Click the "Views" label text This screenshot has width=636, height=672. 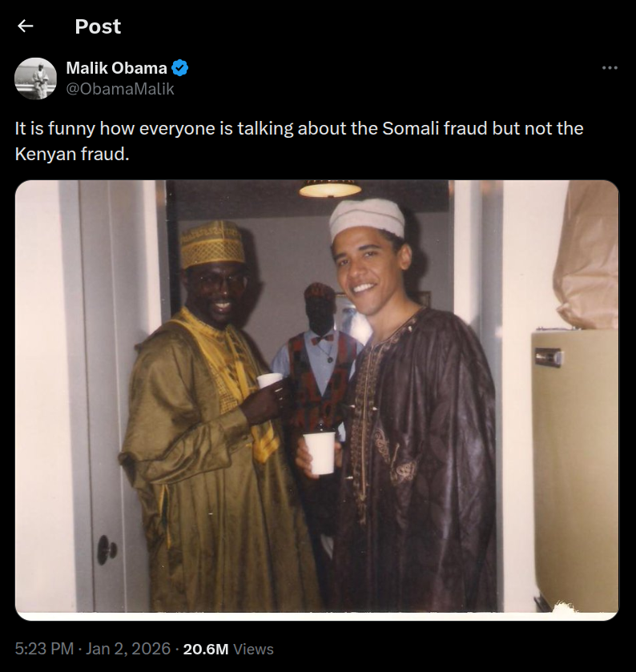click(253, 649)
